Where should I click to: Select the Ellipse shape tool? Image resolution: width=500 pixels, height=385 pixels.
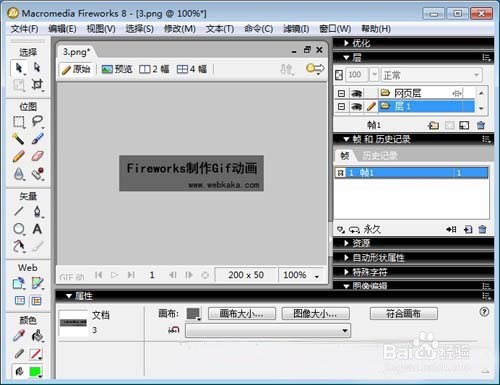pyautogui.click(x=19, y=229)
